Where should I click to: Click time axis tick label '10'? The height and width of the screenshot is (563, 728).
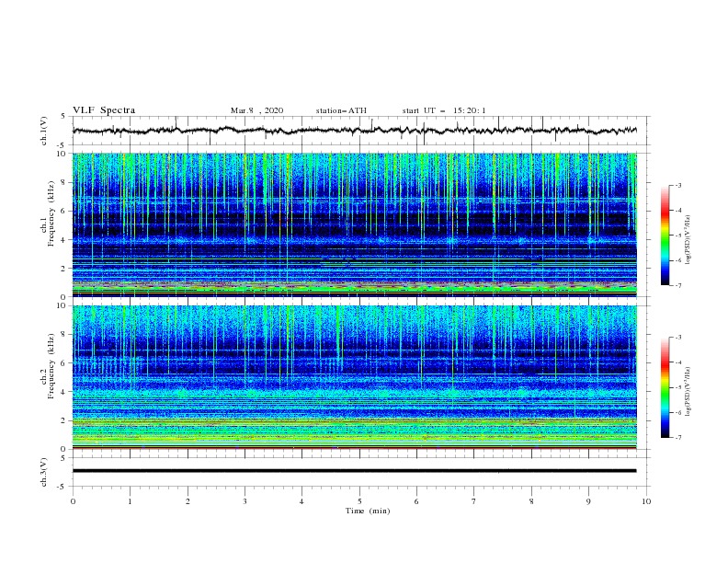pyautogui.click(x=646, y=501)
